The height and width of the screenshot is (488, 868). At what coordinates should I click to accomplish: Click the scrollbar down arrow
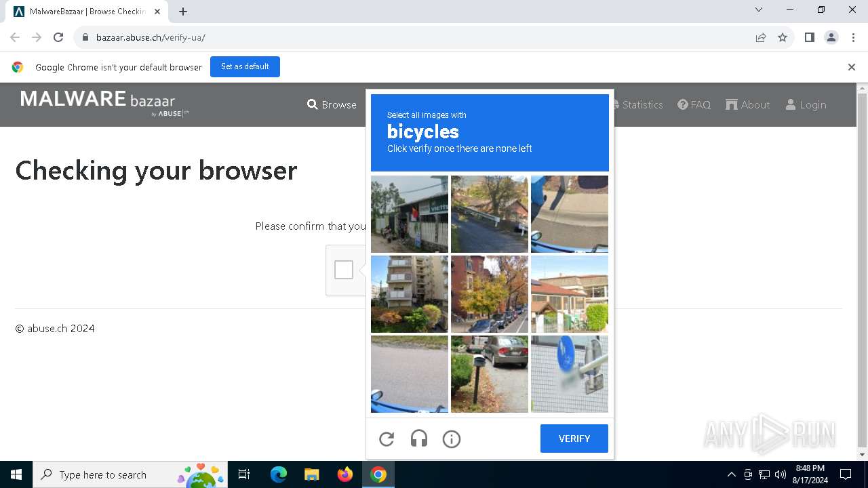pos(863,454)
